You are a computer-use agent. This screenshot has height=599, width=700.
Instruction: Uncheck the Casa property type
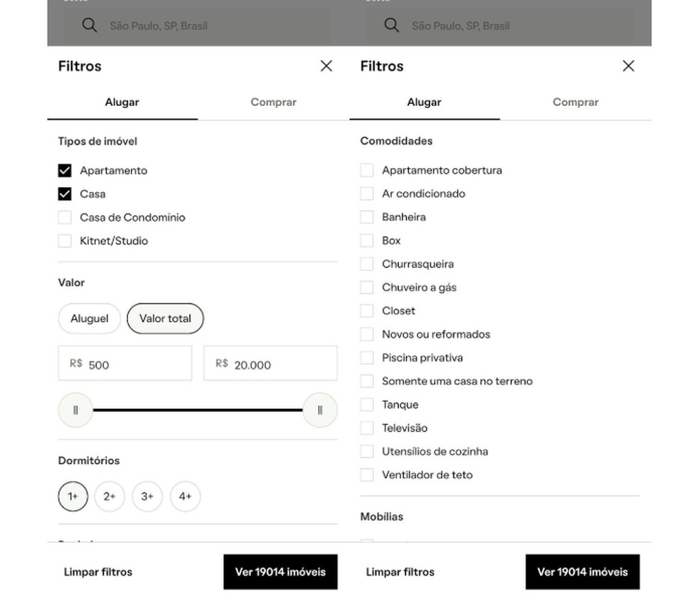pos(65,194)
